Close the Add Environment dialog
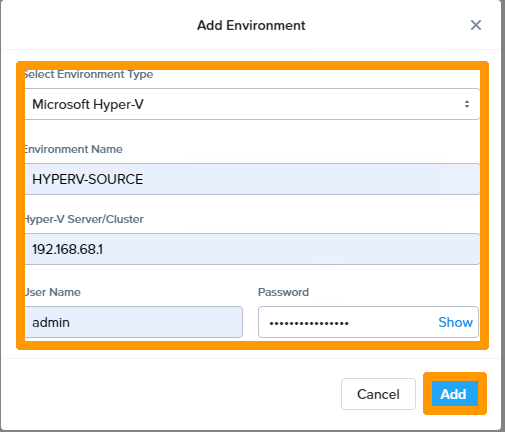The image size is (505, 432). [476, 25]
